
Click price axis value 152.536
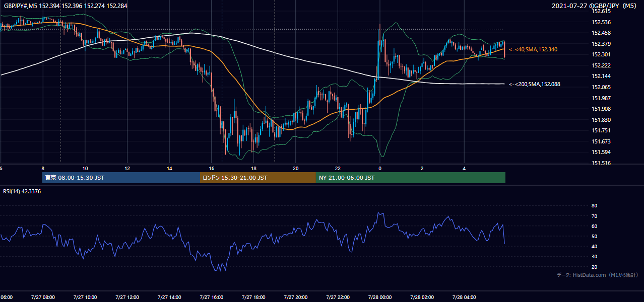pyautogui.click(x=601, y=22)
